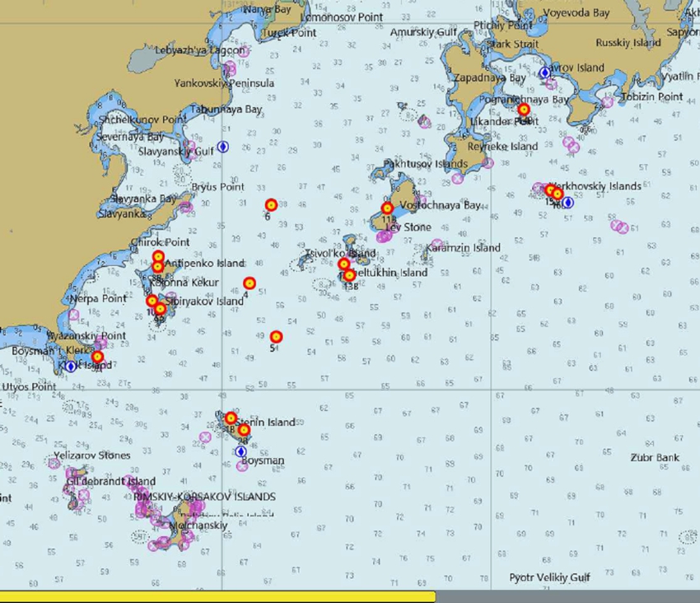Select the blue diamond beacon above Boysman

coord(240,451)
